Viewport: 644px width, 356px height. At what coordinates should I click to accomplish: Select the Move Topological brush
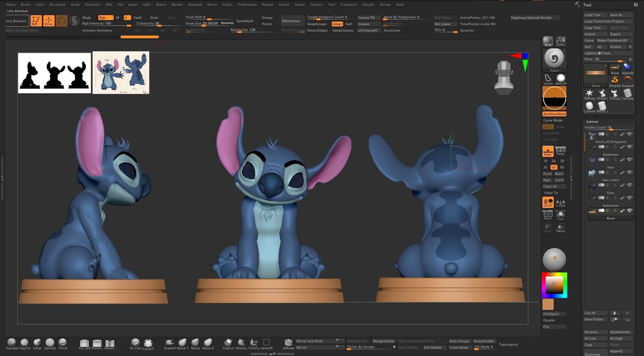(182, 344)
